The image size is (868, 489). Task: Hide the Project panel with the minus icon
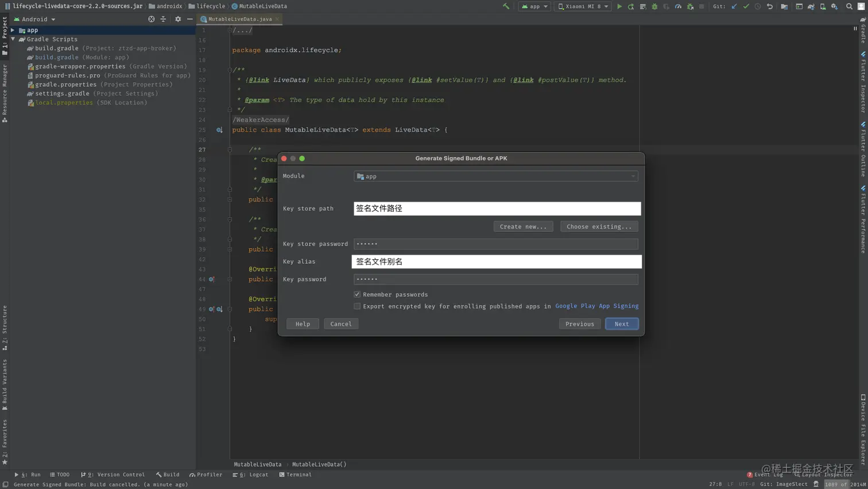[190, 19]
